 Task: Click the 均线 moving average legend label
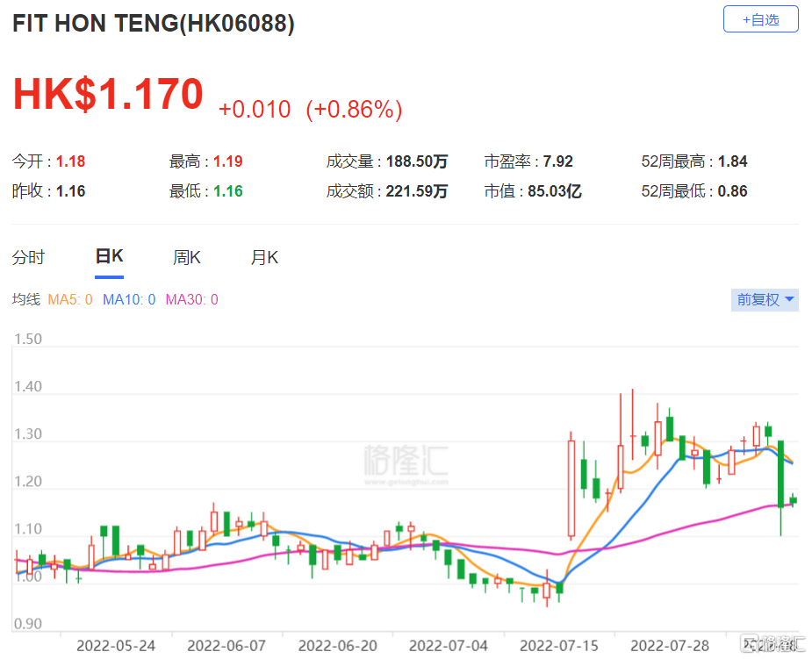pyautogui.click(x=25, y=299)
